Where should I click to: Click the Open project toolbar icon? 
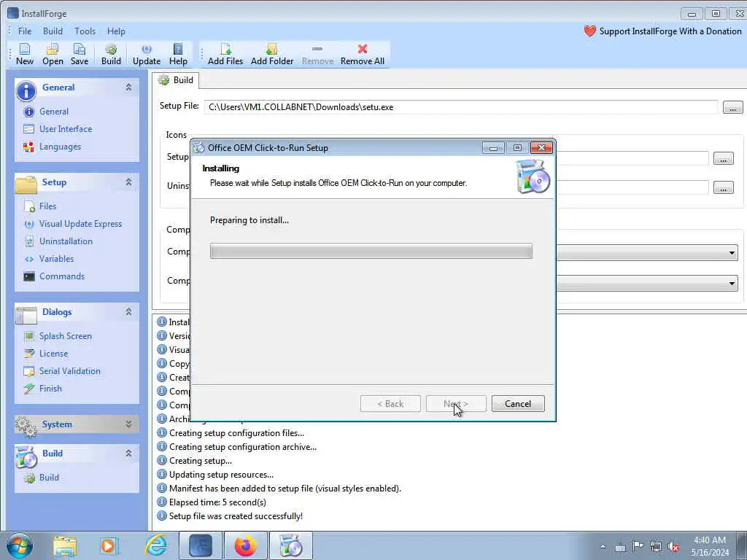(53, 54)
